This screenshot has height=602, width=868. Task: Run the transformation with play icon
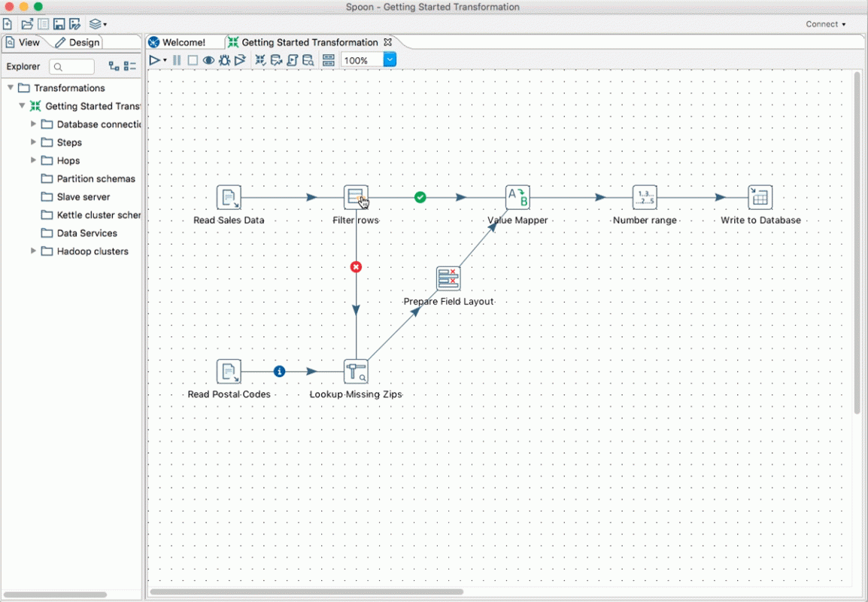coord(155,59)
